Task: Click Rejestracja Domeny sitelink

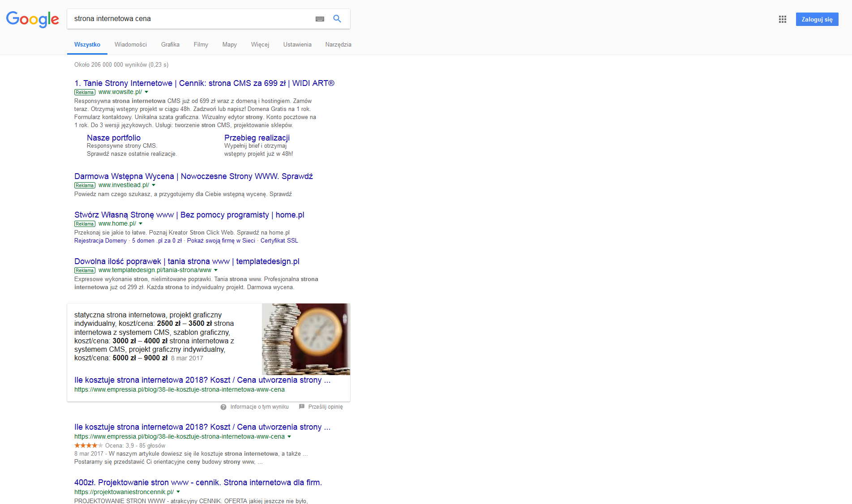Action: point(100,241)
